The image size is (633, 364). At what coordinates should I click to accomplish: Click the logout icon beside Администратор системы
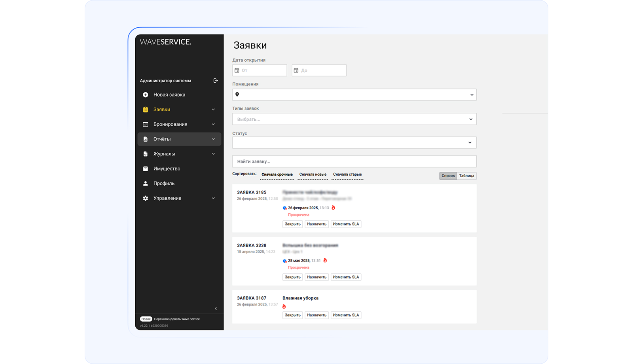(216, 81)
